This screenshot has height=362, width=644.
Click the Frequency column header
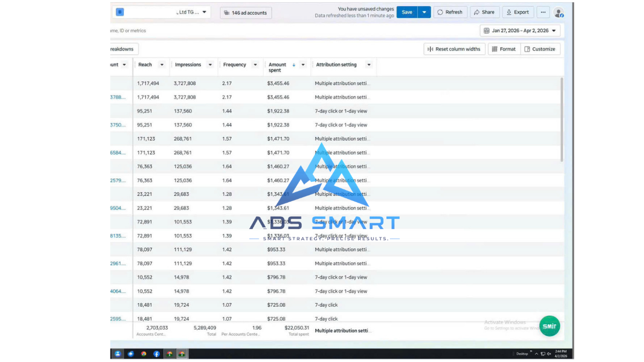point(235,65)
